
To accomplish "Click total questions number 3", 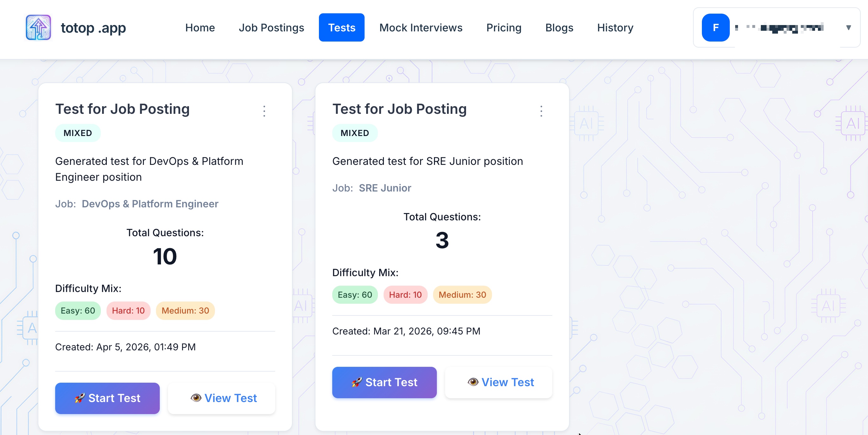I will click(442, 240).
